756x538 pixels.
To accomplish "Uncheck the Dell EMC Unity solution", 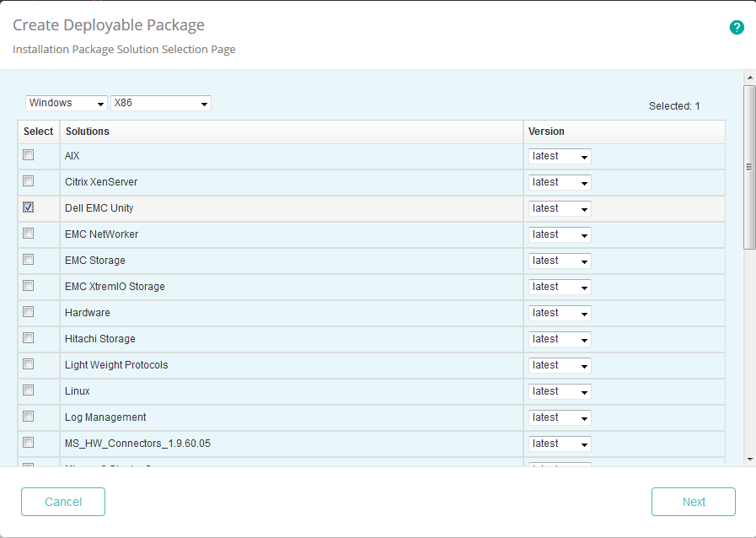I will [28, 207].
